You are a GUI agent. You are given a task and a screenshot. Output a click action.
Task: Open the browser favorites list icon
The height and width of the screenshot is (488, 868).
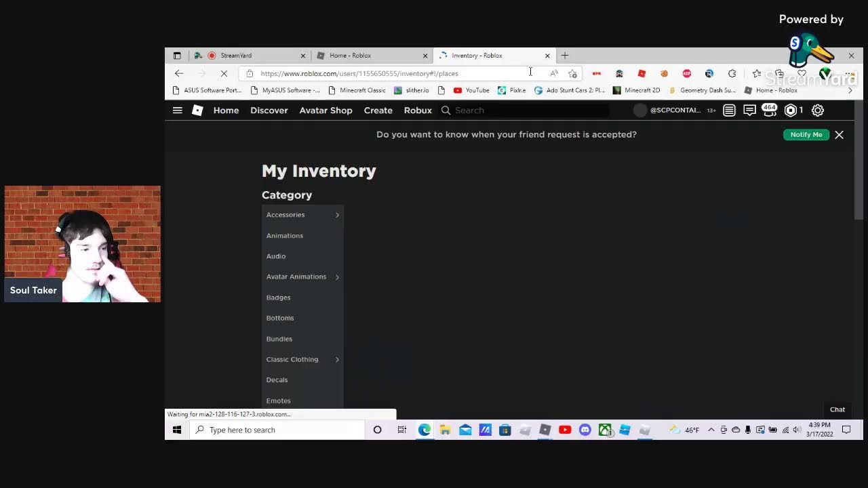(757, 73)
